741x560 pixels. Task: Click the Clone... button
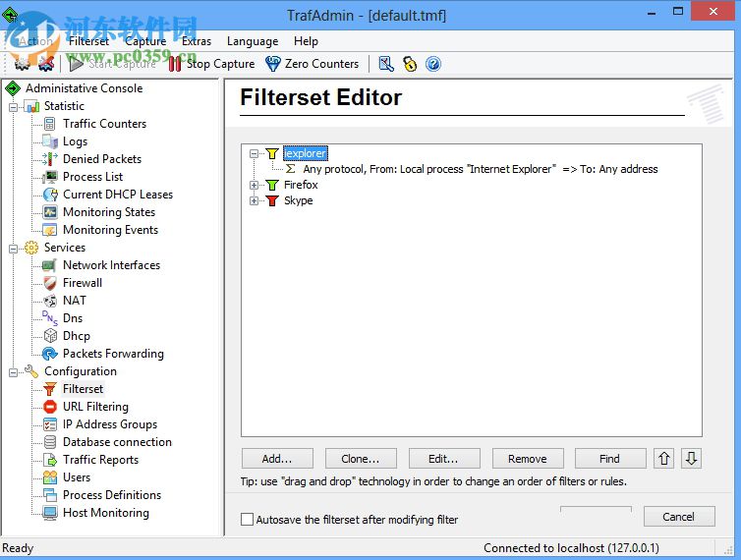coord(361,459)
